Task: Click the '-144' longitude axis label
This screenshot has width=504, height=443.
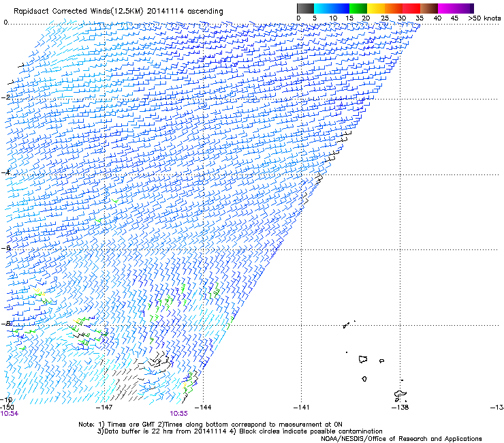Action: (203, 408)
